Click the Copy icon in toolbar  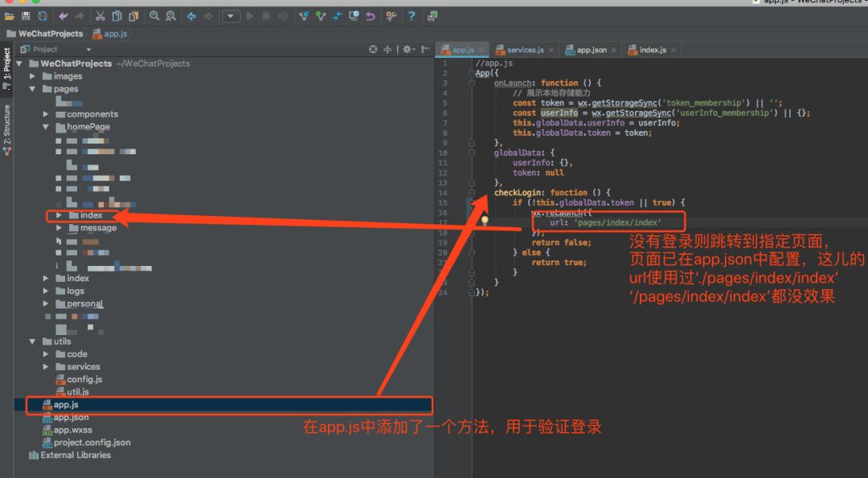[117, 17]
